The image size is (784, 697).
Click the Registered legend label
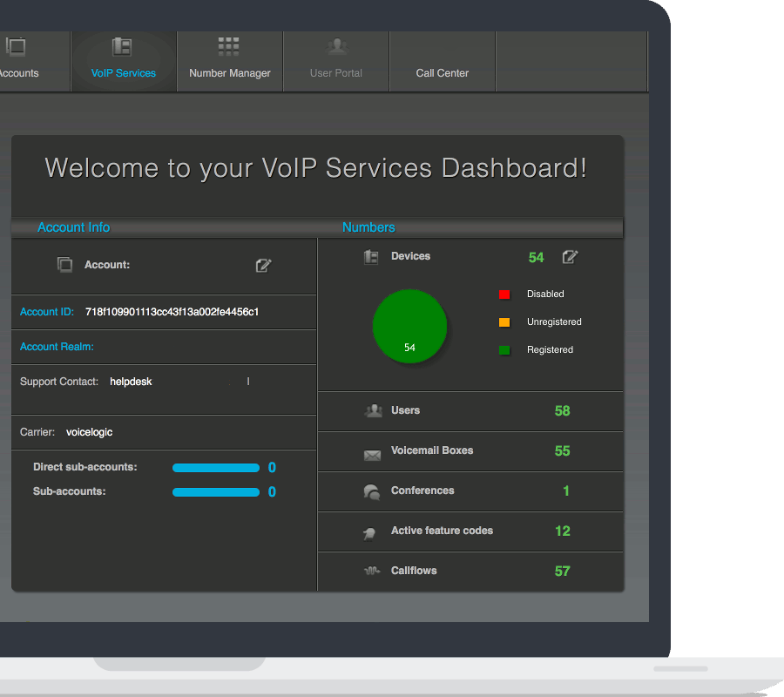[550, 350]
